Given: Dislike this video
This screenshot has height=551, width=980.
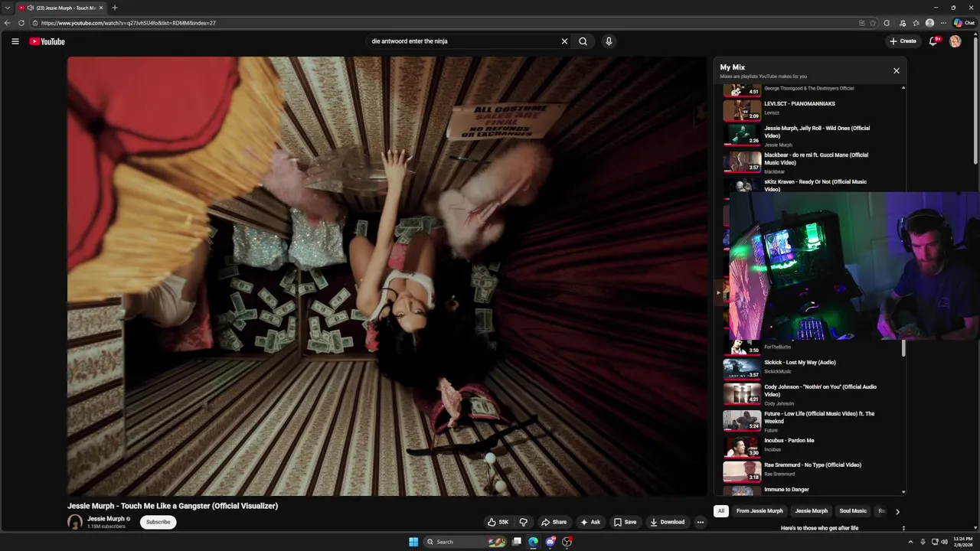Looking at the screenshot, I should [x=523, y=522].
